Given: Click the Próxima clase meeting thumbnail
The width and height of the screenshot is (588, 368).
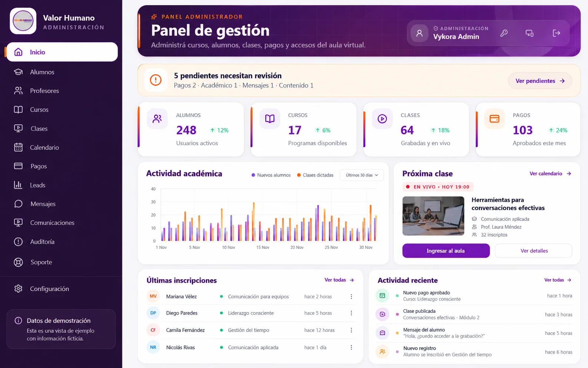Looking at the screenshot, I should pyautogui.click(x=433, y=216).
